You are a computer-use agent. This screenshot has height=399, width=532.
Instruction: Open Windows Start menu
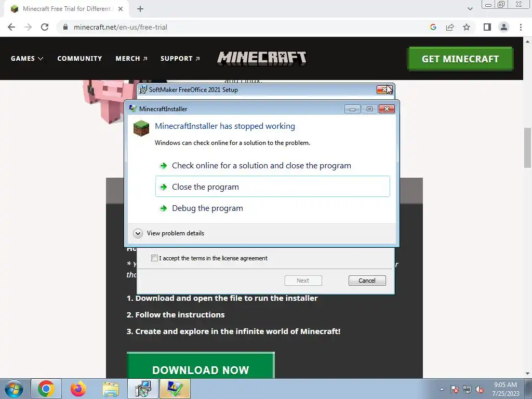pyautogui.click(x=14, y=389)
